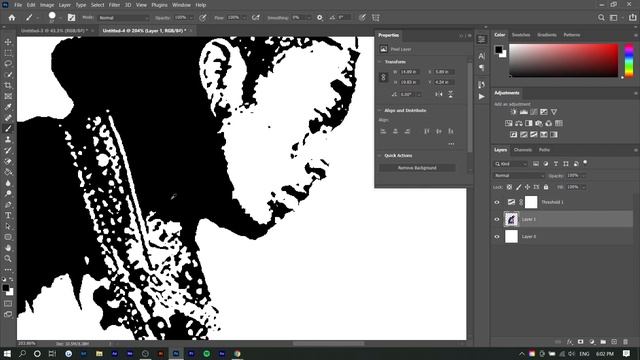
Task: Toggle link width and height proportions
Action: 383,77
